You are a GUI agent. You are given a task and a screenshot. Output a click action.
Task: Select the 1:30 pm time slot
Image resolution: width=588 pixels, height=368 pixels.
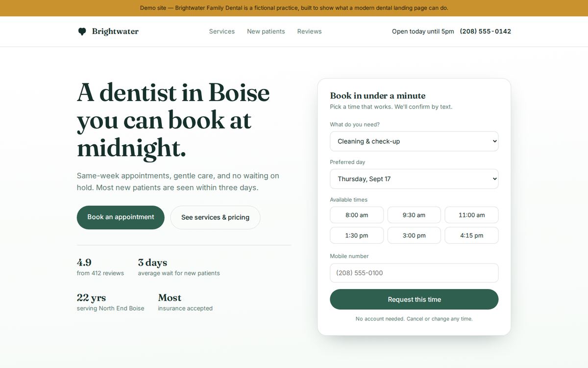coord(357,236)
